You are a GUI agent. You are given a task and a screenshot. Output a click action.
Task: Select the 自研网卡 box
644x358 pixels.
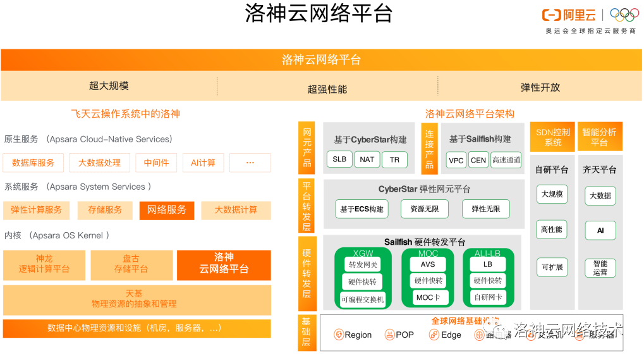pyautogui.click(x=489, y=297)
